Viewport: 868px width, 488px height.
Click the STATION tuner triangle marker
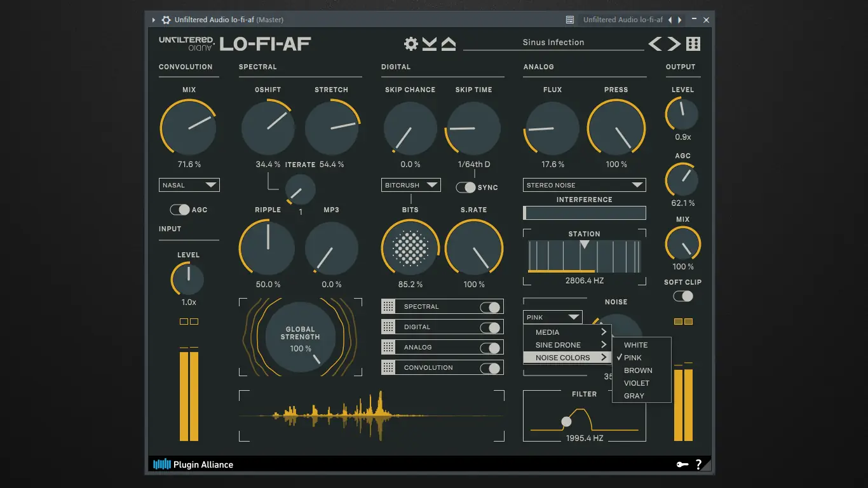pos(585,244)
